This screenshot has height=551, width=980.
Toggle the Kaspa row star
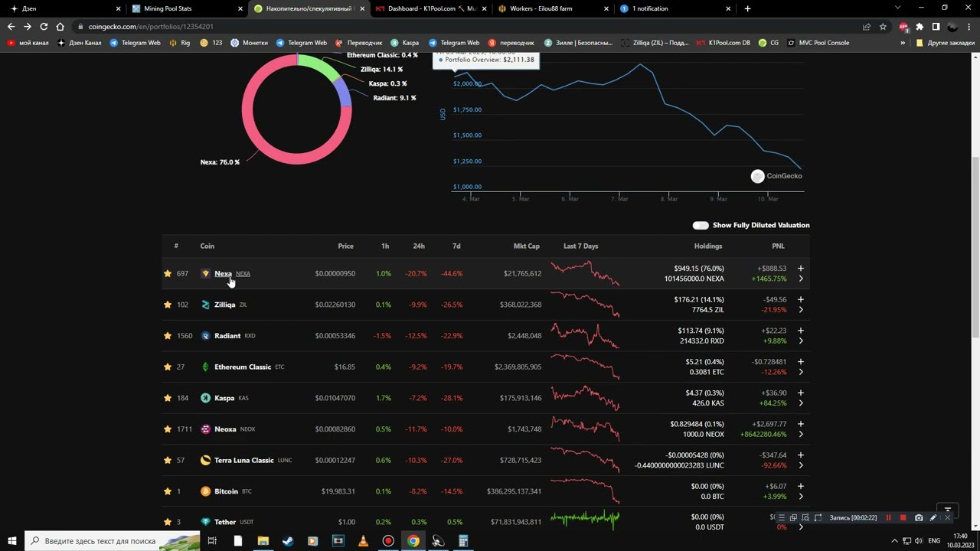(x=167, y=398)
